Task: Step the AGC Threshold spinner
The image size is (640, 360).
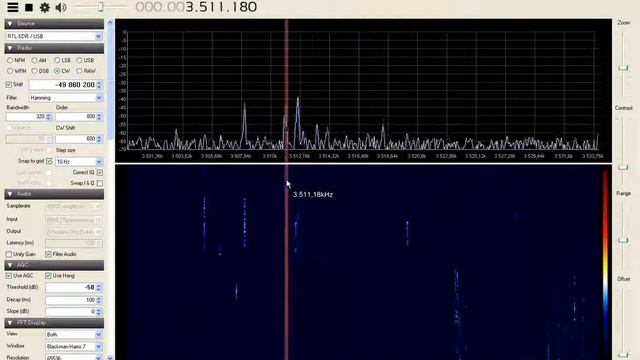Action: pos(99,287)
